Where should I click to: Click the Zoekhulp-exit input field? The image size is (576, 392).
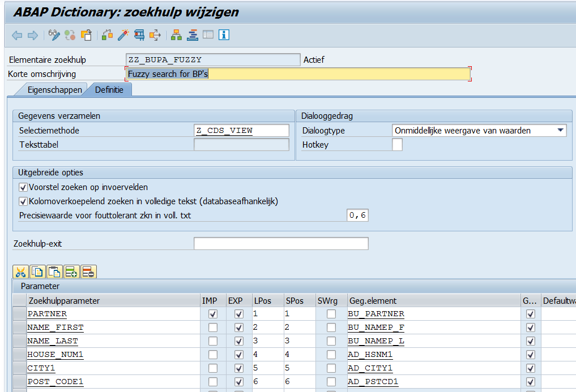click(281, 244)
